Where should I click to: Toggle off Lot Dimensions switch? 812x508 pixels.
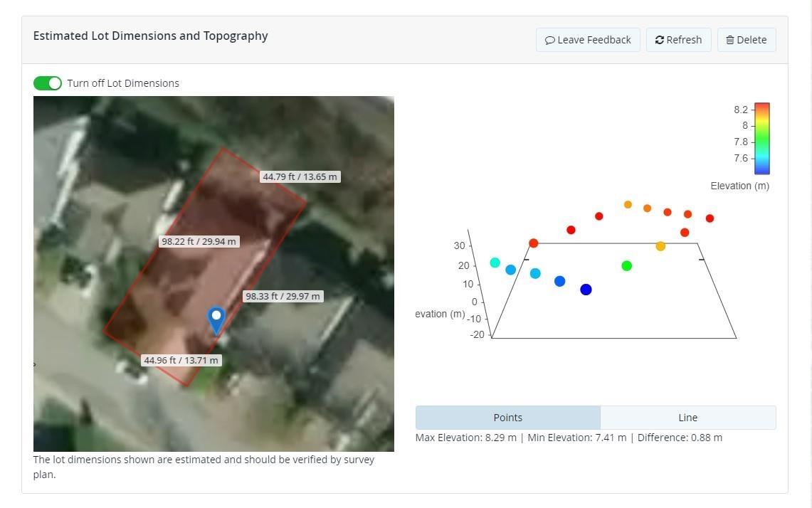coord(48,83)
